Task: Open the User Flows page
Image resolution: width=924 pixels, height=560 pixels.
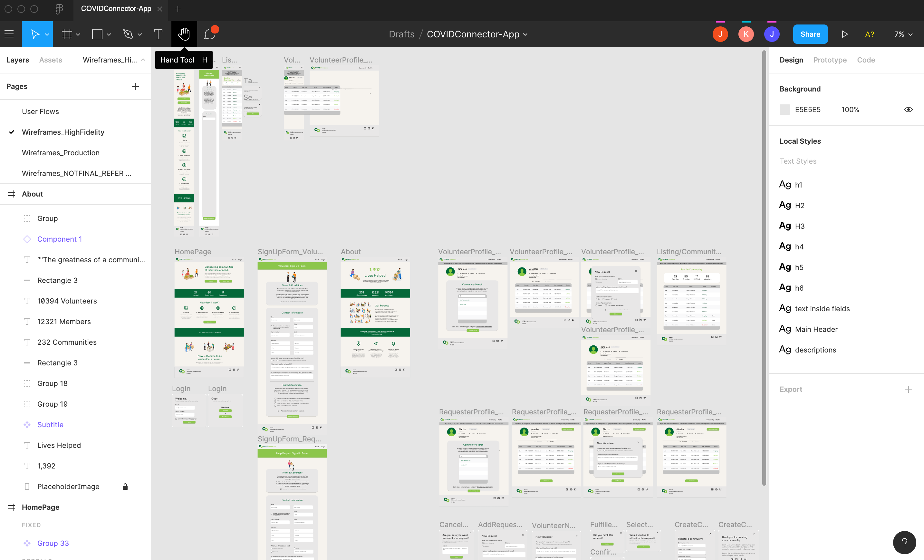Action: [40, 111]
